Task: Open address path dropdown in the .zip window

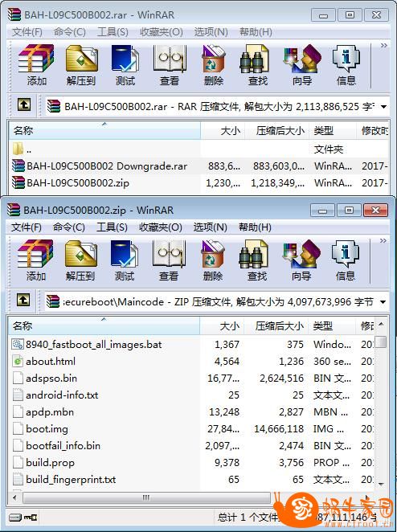Action: coord(383,301)
